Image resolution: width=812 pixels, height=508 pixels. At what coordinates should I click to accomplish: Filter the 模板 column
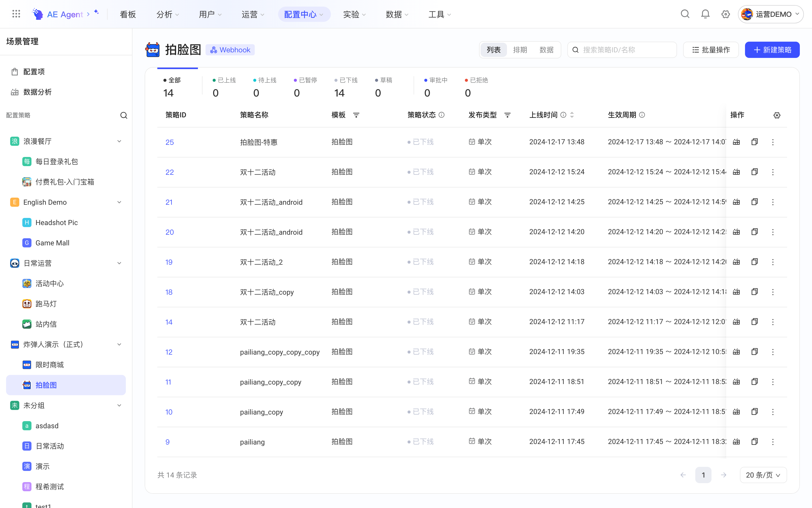[356, 115]
